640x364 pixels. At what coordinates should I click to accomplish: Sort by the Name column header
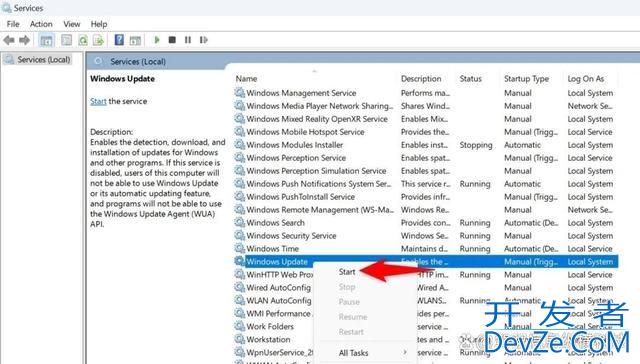[246, 79]
